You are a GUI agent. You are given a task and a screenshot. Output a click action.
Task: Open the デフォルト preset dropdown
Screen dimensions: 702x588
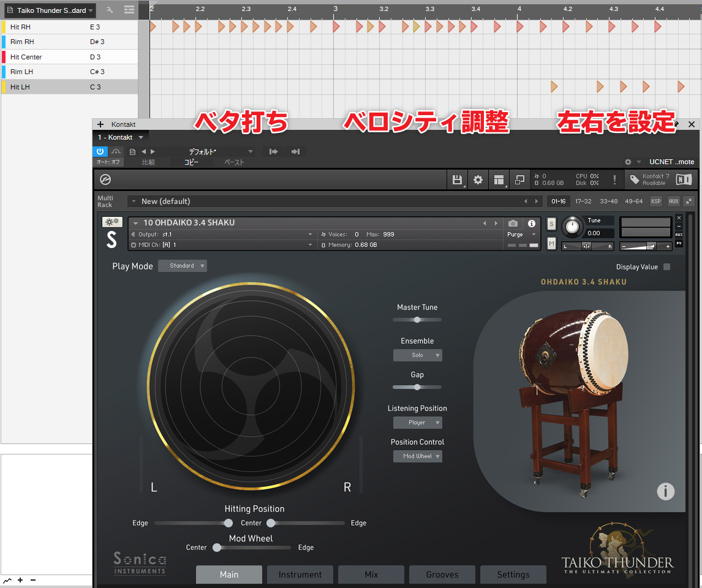tap(206, 152)
